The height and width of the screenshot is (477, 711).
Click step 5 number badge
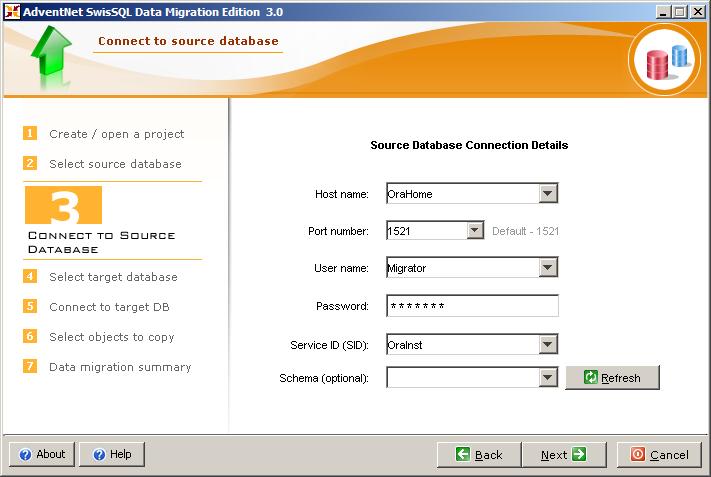click(30, 306)
